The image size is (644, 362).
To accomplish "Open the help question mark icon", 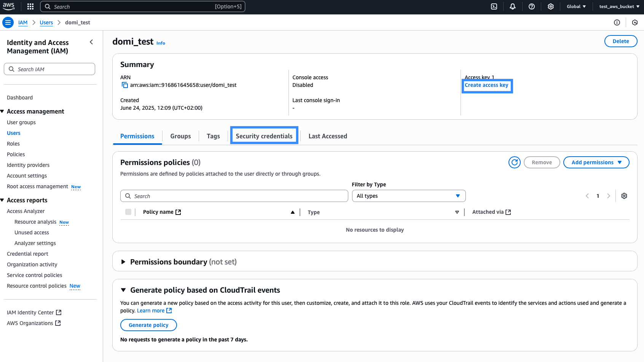I will 532,6.
